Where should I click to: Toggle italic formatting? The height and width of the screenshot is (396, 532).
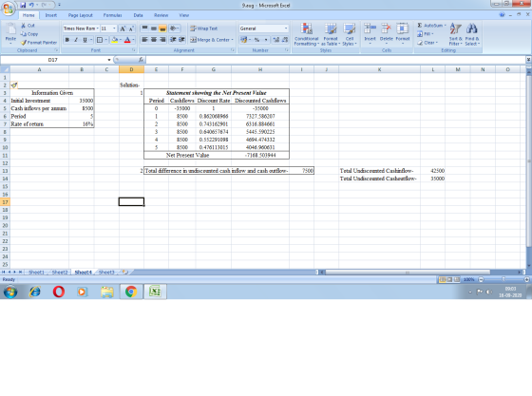[76, 40]
